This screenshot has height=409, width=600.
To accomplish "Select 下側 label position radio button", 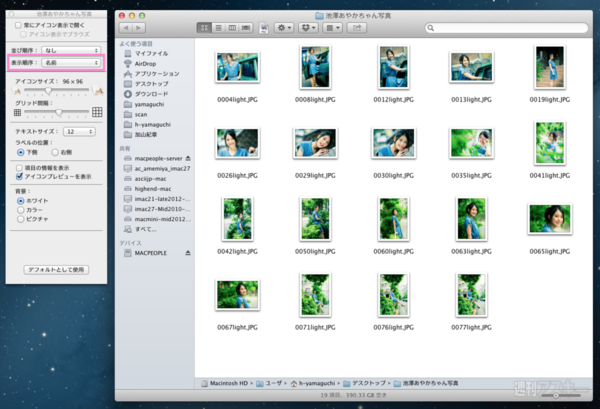I will pos(21,152).
